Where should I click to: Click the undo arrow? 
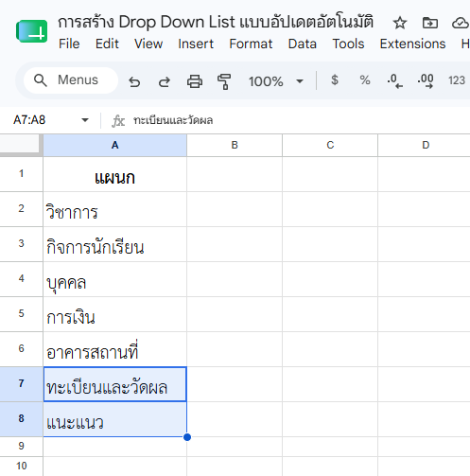tap(134, 81)
